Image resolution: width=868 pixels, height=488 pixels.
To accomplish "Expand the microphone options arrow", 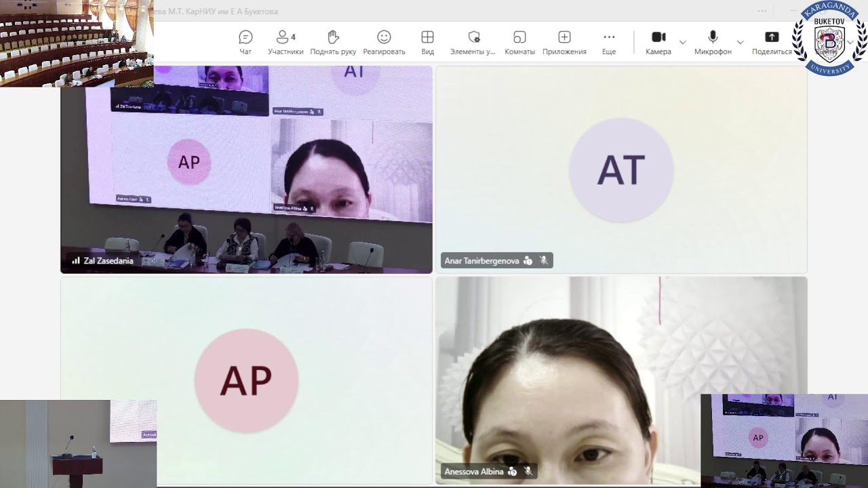I will (x=740, y=42).
